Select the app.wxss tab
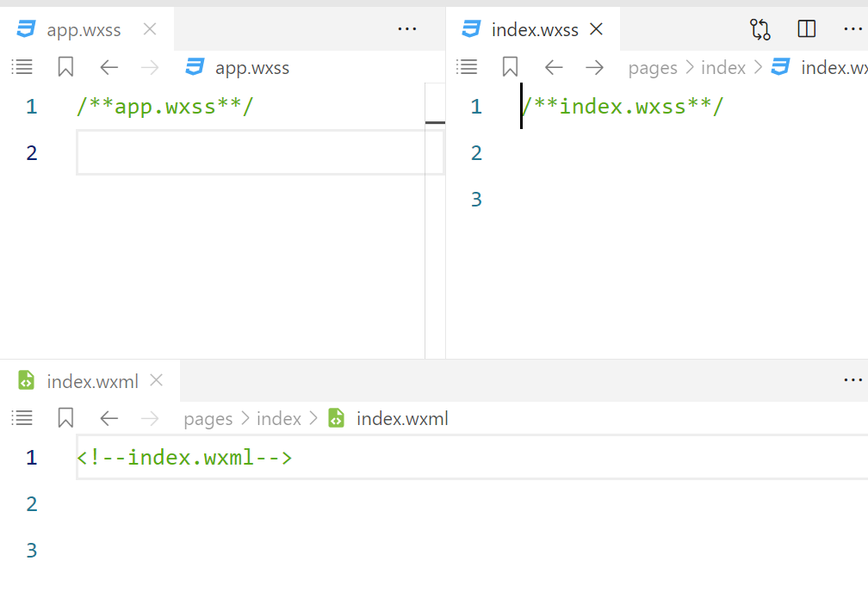Viewport: 868px width, 604px height. (x=84, y=29)
